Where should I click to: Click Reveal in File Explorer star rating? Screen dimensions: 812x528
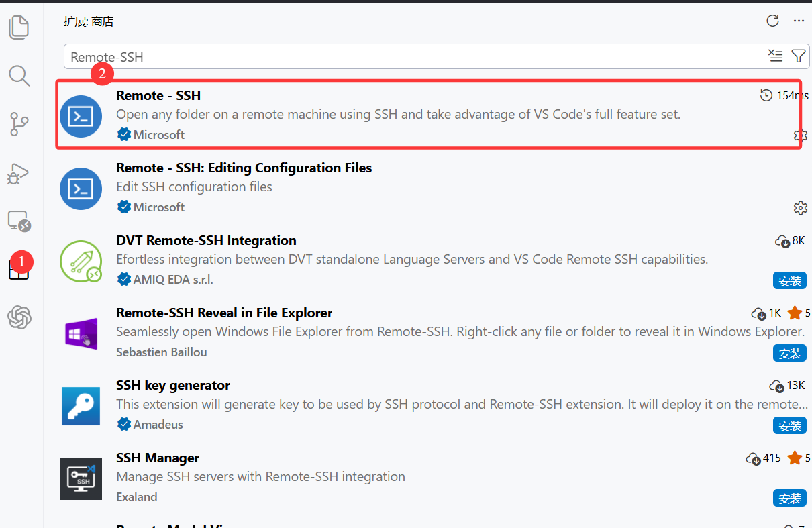pos(799,313)
